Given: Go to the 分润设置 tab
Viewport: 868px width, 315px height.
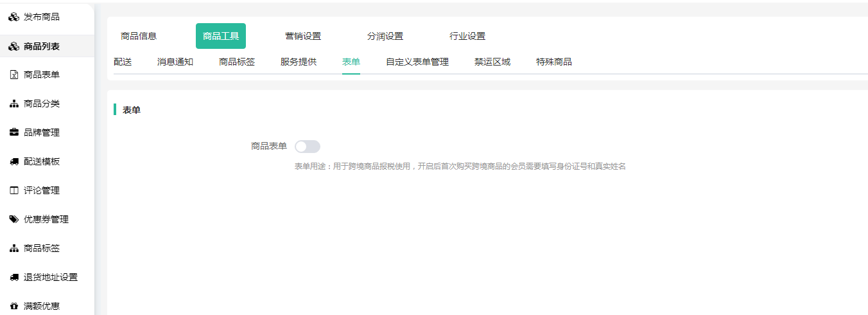Looking at the screenshot, I should point(385,36).
